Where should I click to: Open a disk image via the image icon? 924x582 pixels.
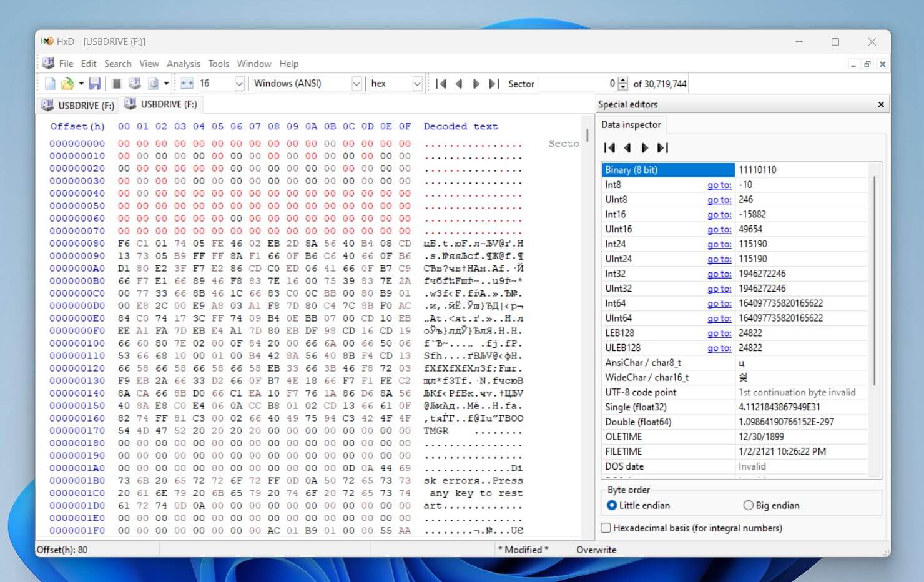[152, 83]
